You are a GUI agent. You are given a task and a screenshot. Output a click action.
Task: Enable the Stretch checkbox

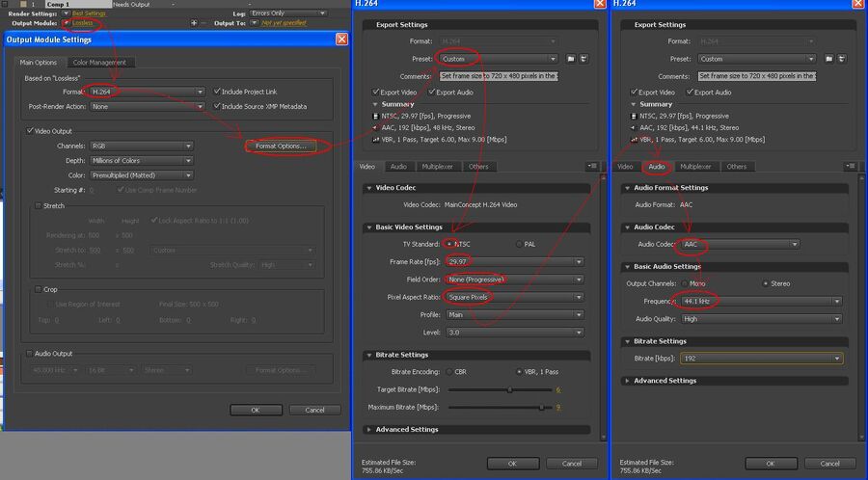(x=39, y=205)
